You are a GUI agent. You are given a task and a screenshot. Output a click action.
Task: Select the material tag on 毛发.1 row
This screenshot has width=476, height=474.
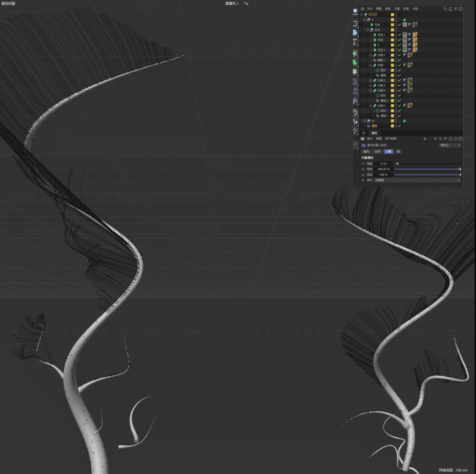415,35
